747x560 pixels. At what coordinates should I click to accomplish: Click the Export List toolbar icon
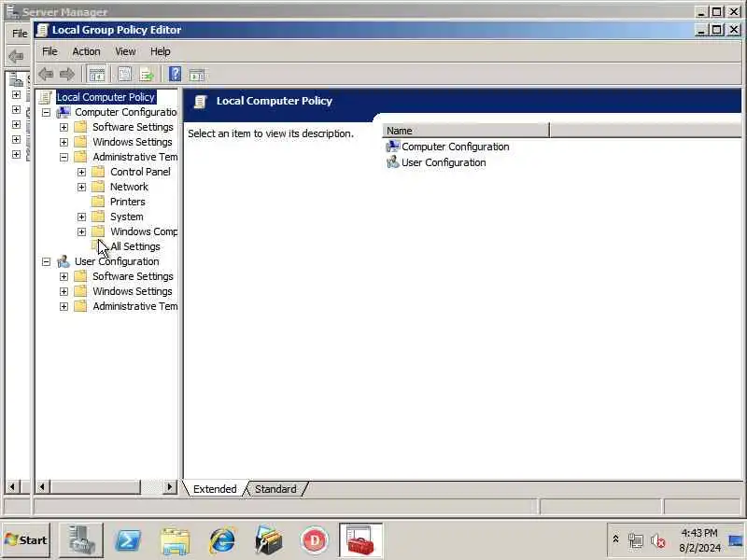[x=147, y=75]
